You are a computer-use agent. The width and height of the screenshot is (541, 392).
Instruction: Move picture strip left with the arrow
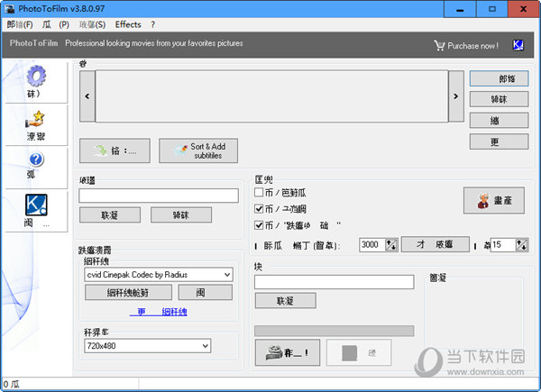click(87, 96)
